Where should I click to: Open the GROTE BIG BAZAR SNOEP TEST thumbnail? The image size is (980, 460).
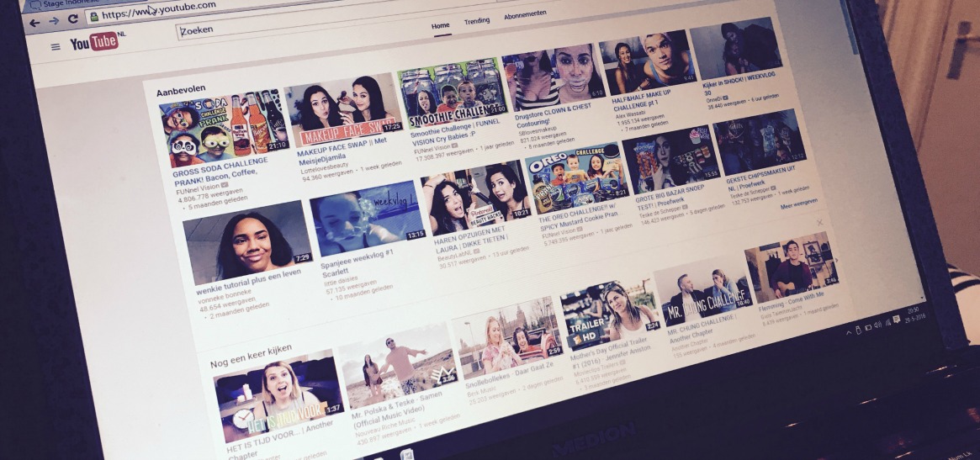coord(670,159)
